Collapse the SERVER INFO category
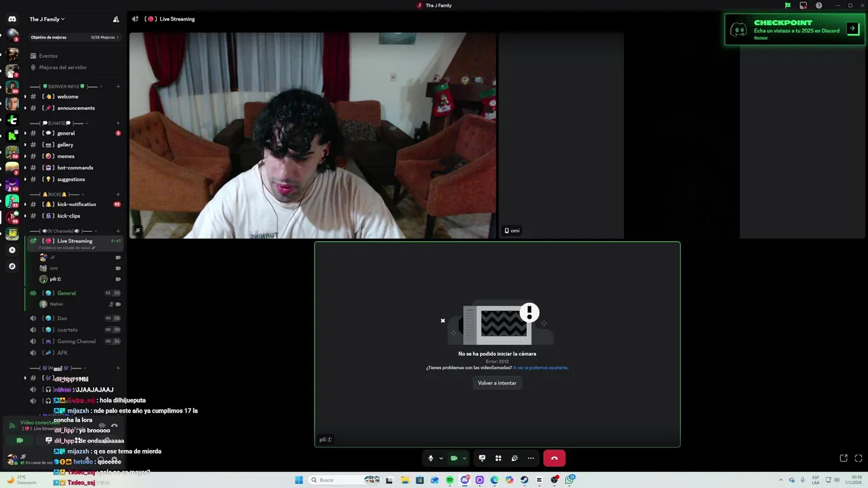Viewport: 868px width, 488px height. pyautogui.click(x=64, y=86)
